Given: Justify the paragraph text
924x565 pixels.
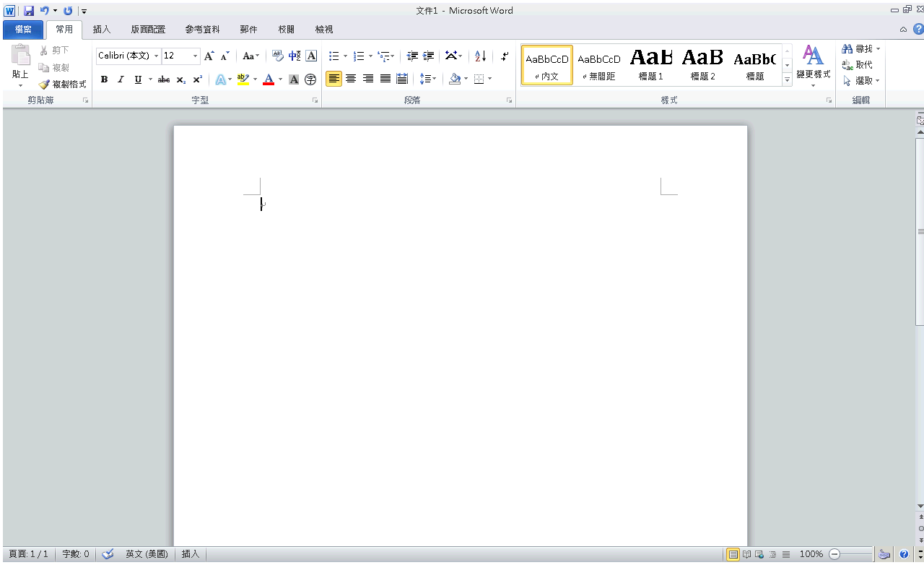Looking at the screenshot, I should pyautogui.click(x=385, y=79).
